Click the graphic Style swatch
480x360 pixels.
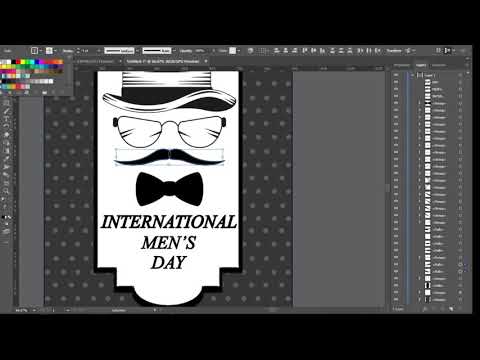coord(232,51)
